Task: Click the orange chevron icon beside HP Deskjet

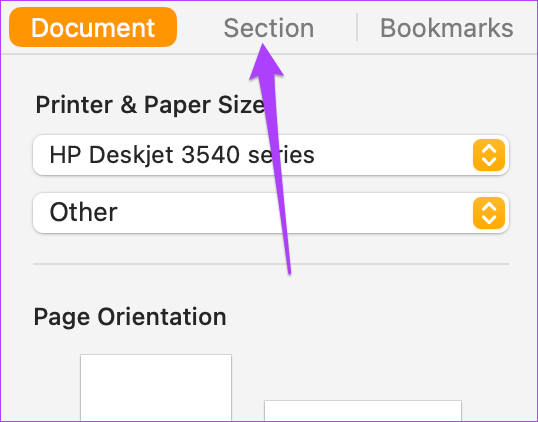Action: click(x=489, y=155)
